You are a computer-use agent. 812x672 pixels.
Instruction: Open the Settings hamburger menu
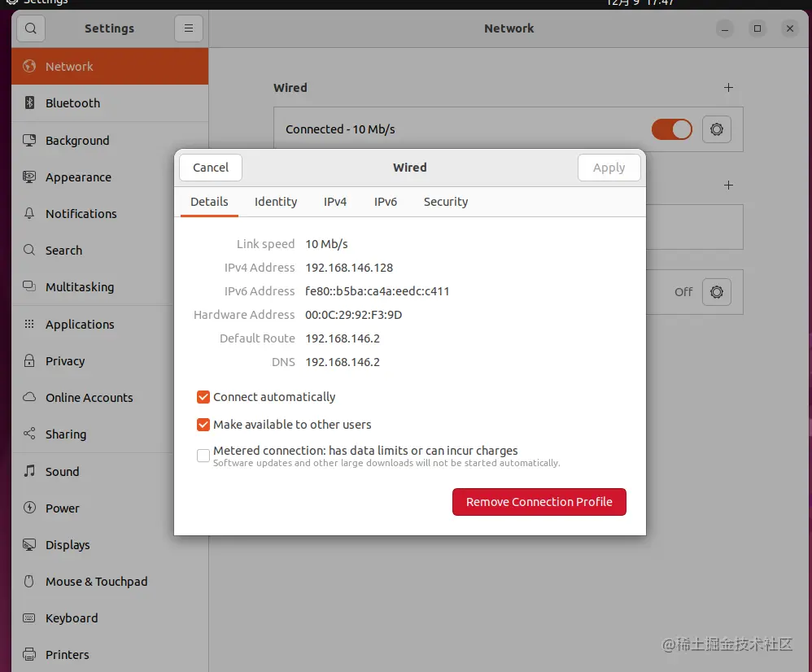[189, 28]
